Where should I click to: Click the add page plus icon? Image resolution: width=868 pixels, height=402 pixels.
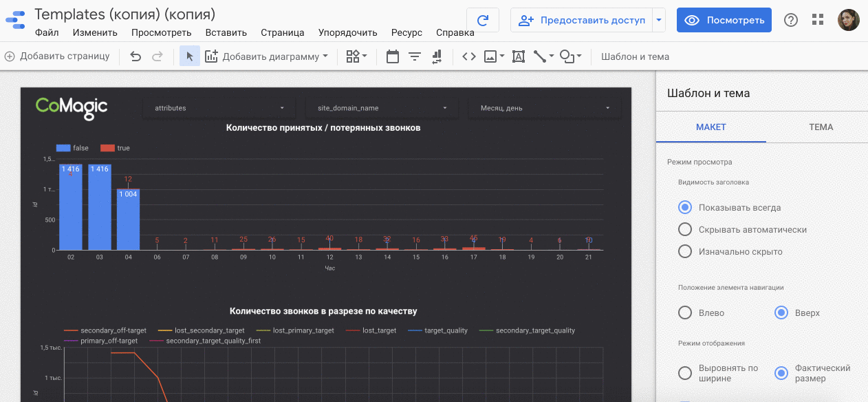(x=10, y=56)
